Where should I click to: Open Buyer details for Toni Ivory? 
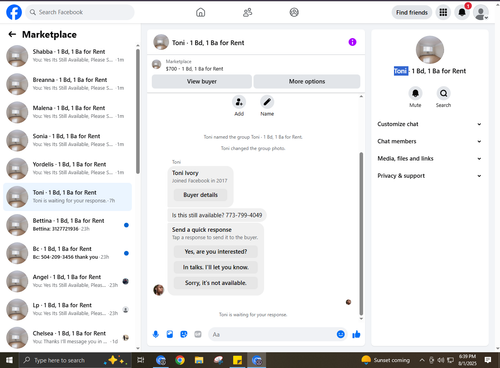pos(200,195)
